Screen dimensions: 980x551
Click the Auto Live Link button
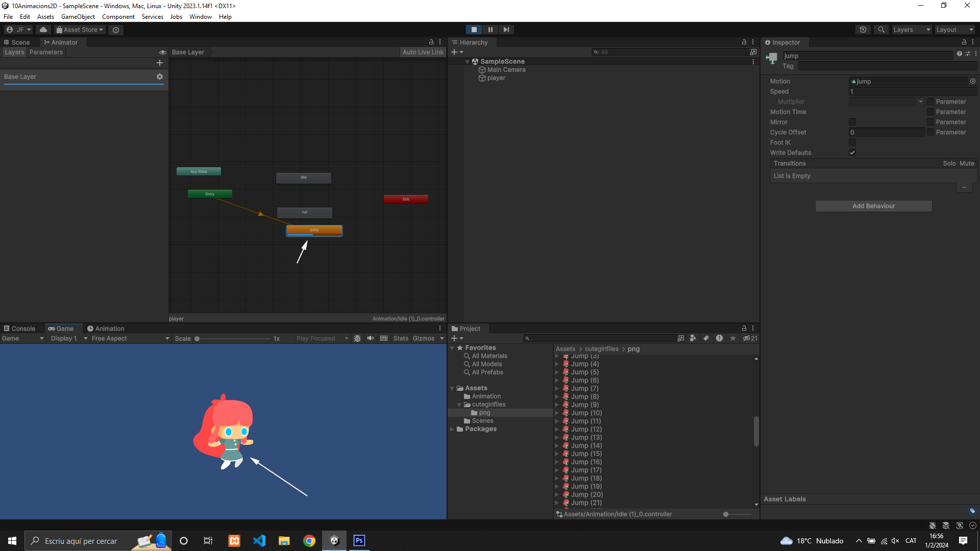(423, 52)
